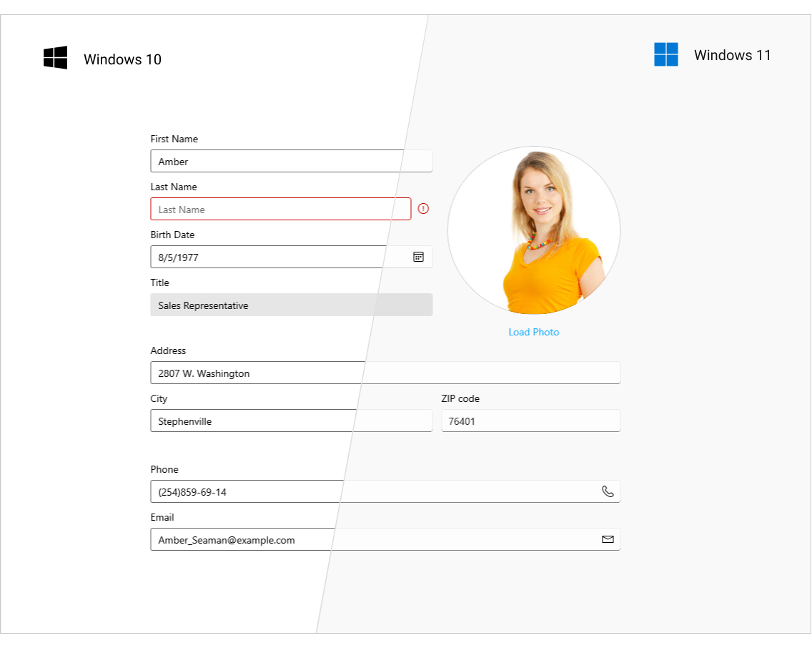Click the envelope icon in Email field
Image resolution: width=812 pixels, height=648 pixels.
(x=608, y=539)
